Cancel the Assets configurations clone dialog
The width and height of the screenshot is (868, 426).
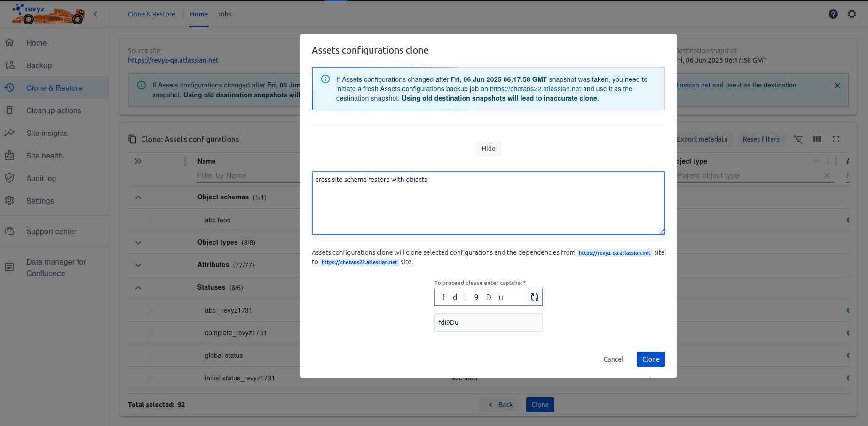click(x=613, y=359)
